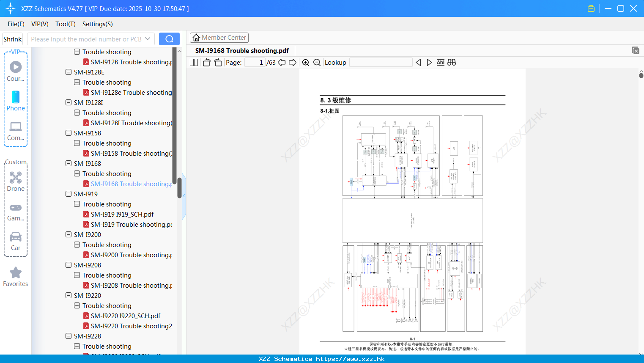This screenshot has width=644, height=363.
Task: Open File(F) menu
Action: [16, 24]
